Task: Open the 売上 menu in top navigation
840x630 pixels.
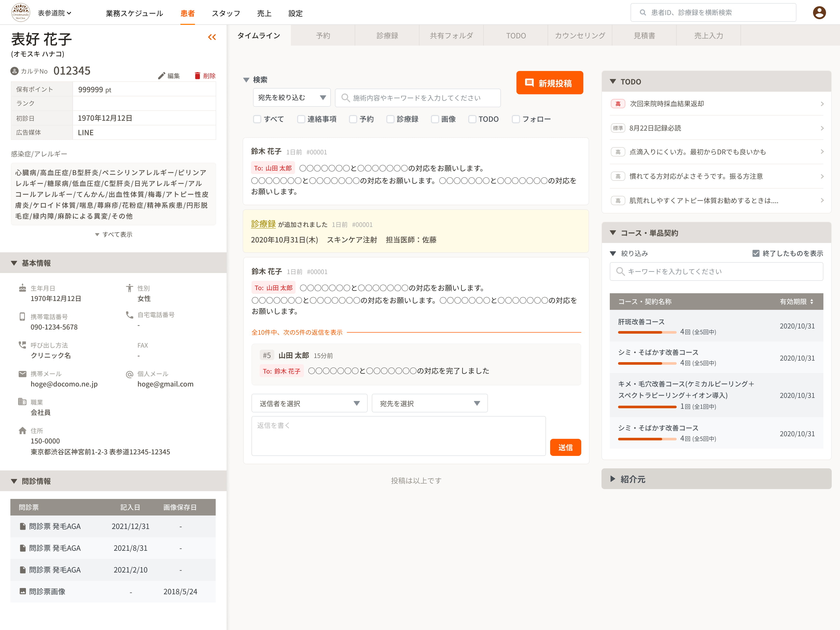Action: (264, 13)
